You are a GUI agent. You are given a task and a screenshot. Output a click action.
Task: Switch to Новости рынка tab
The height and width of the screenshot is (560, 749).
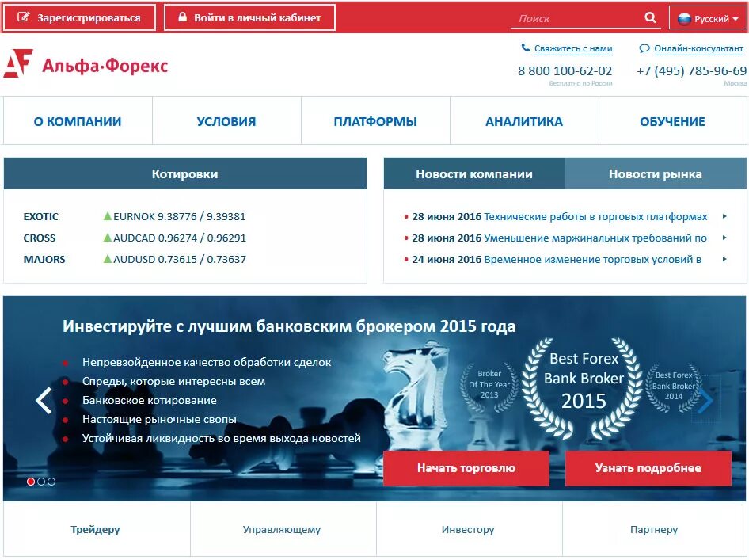(656, 174)
